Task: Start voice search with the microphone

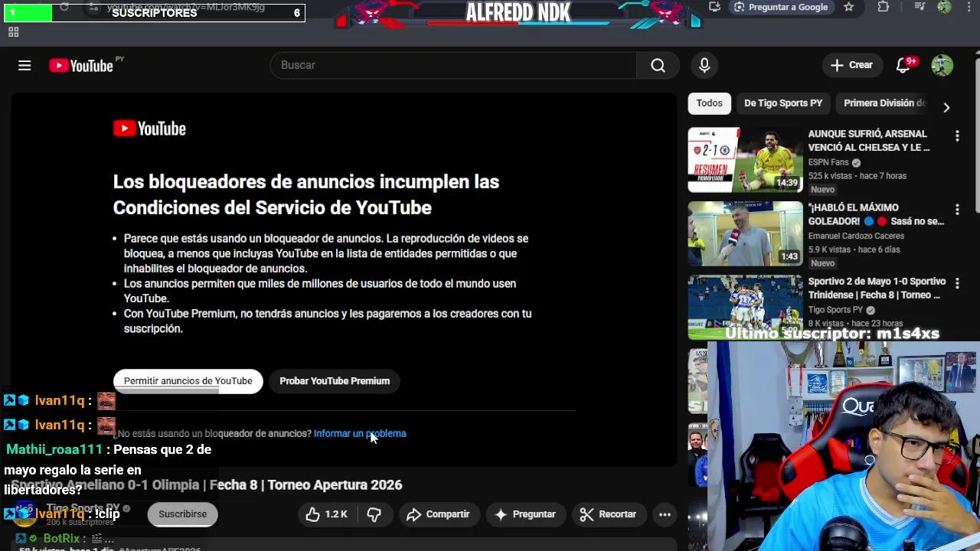Action: 704,65
